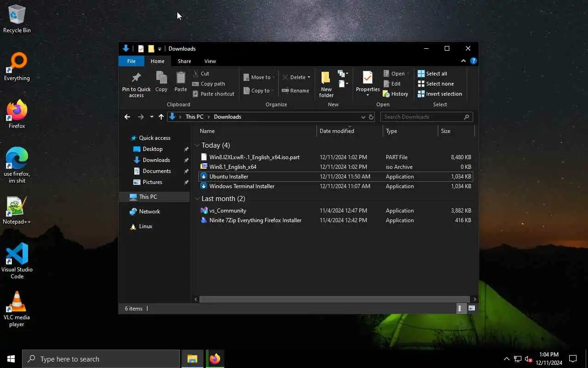Click Paste shortcut command
The image size is (588, 368).
coord(213,94)
